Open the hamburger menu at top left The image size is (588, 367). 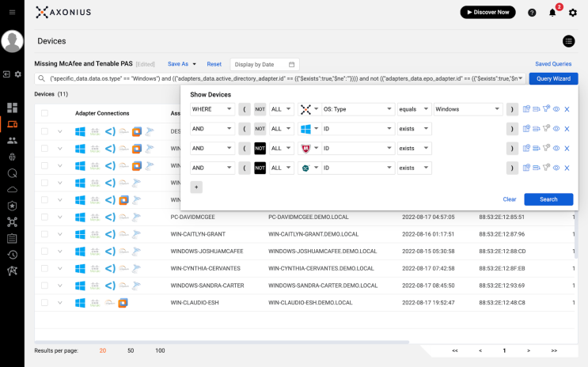12,12
